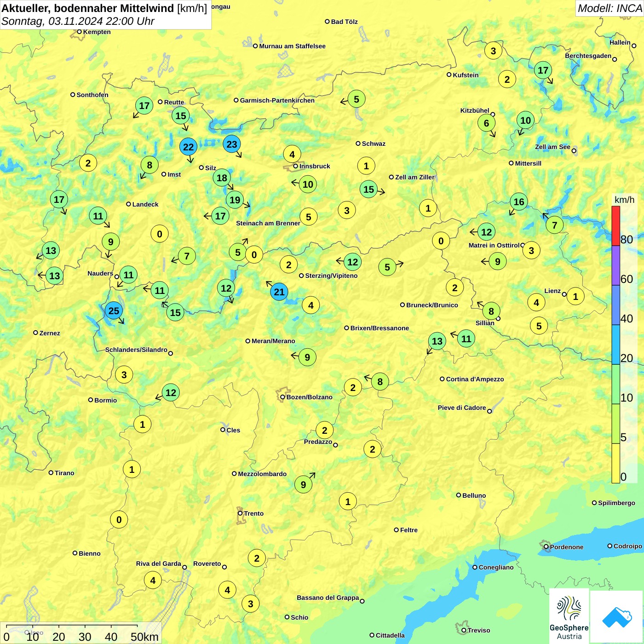Click the Riva del Garda label
This screenshot has height=644, width=644.
pyautogui.click(x=158, y=563)
